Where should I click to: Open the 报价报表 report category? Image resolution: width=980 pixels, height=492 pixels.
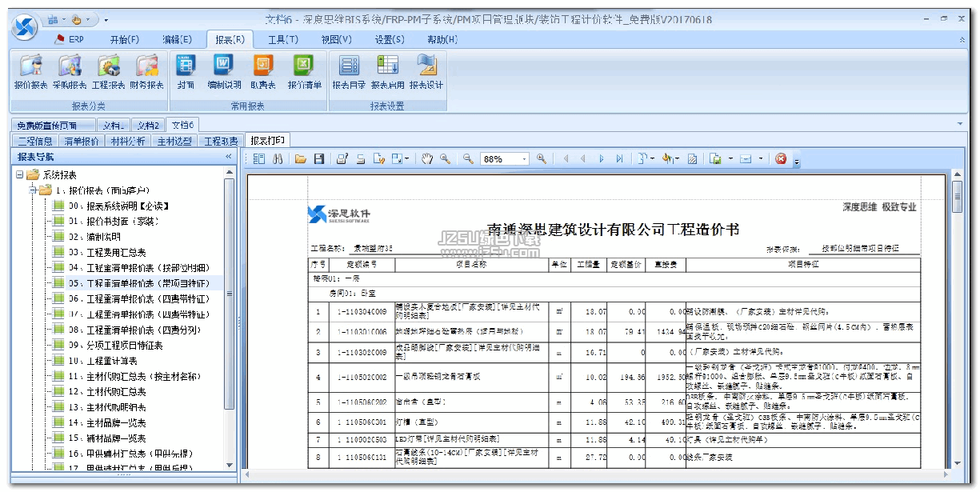(x=30, y=72)
